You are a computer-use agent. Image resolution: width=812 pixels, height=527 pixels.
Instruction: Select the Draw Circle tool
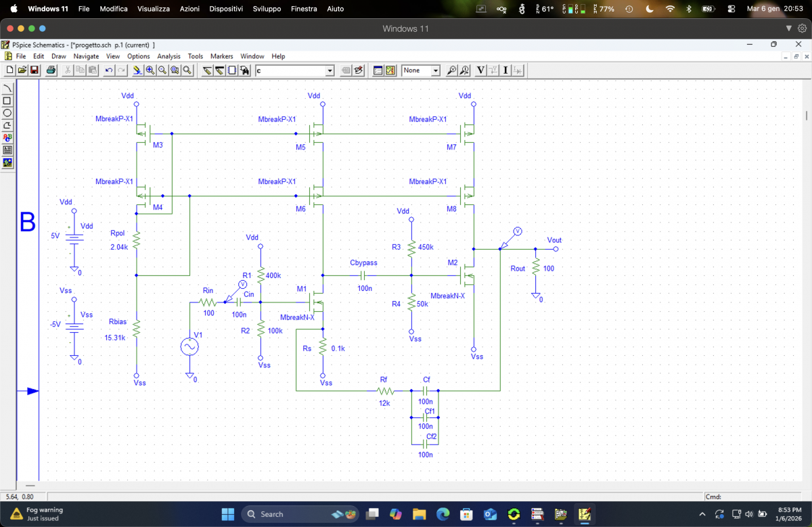(x=7, y=113)
